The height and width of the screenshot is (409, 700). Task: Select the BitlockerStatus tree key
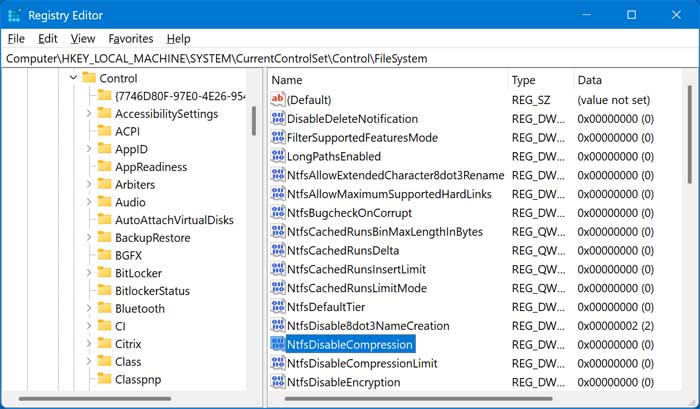click(152, 291)
